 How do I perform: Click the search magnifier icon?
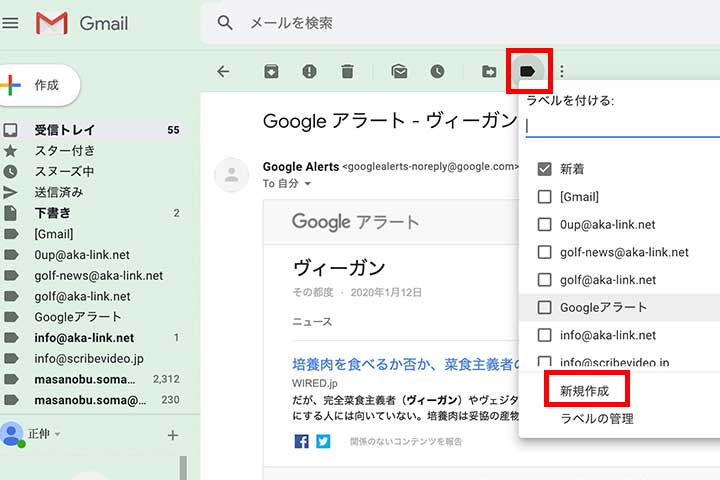click(225, 23)
